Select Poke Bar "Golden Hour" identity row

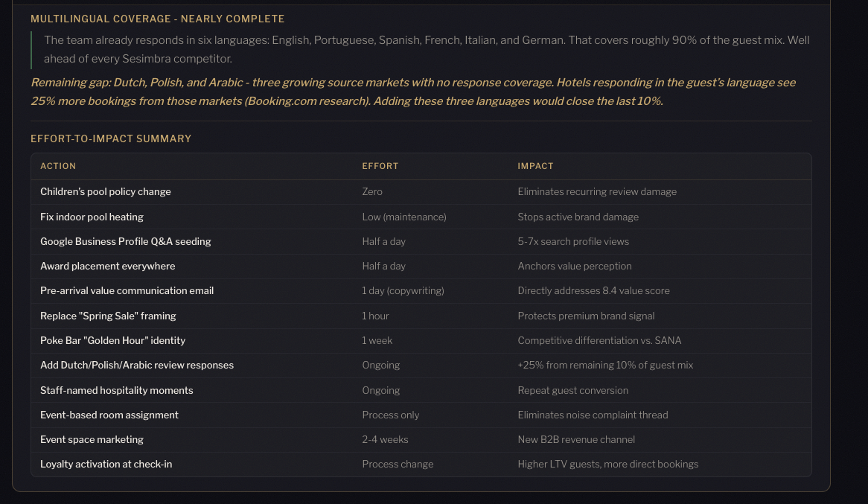coord(112,340)
